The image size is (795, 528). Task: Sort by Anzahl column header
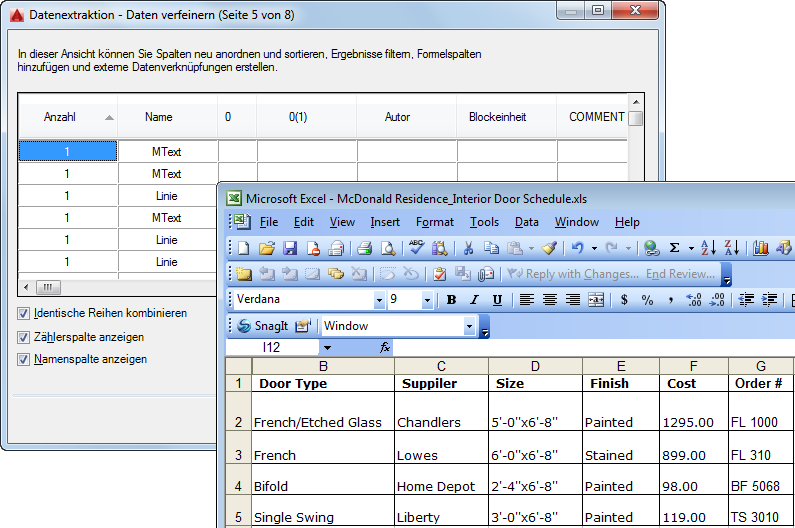[x=67, y=117]
